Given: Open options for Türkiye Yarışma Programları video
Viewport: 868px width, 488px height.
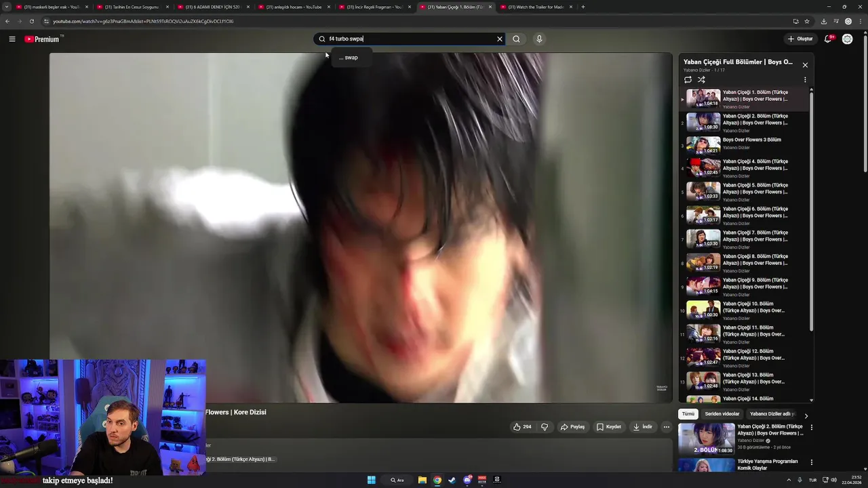Looking at the screenshot, I should pos(811,462).
